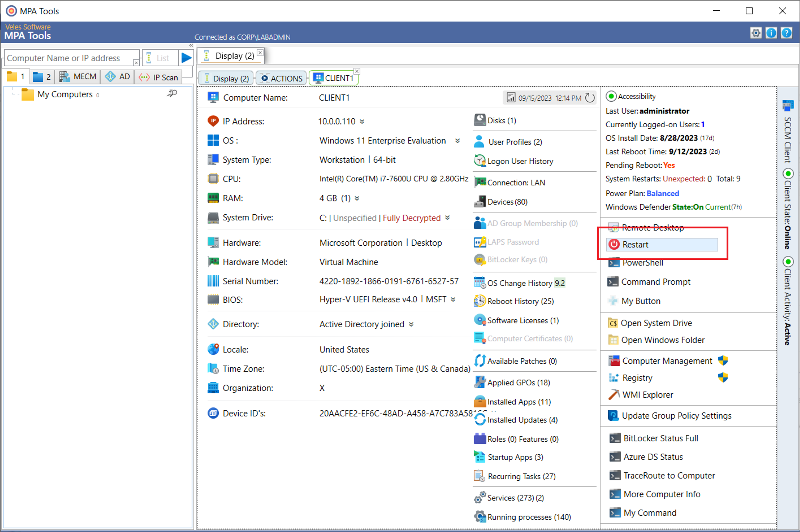Open PowerShell on CLIENT1
The height and width of the screenshot is (532, 800).
tap(636, 263)
